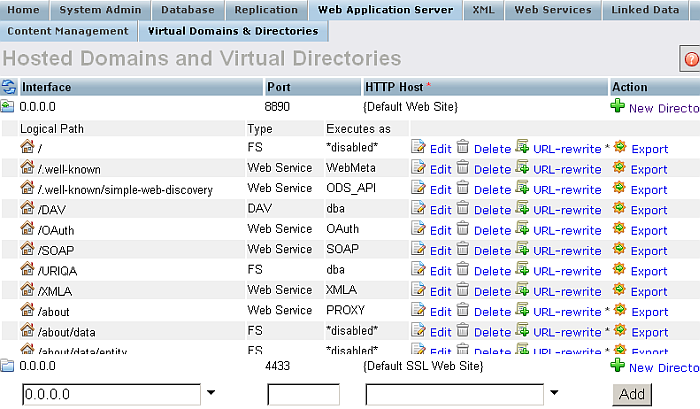Click the PROXY executes-as value
The width and height of the screenshot is (700, 409).
click(346, 310)
